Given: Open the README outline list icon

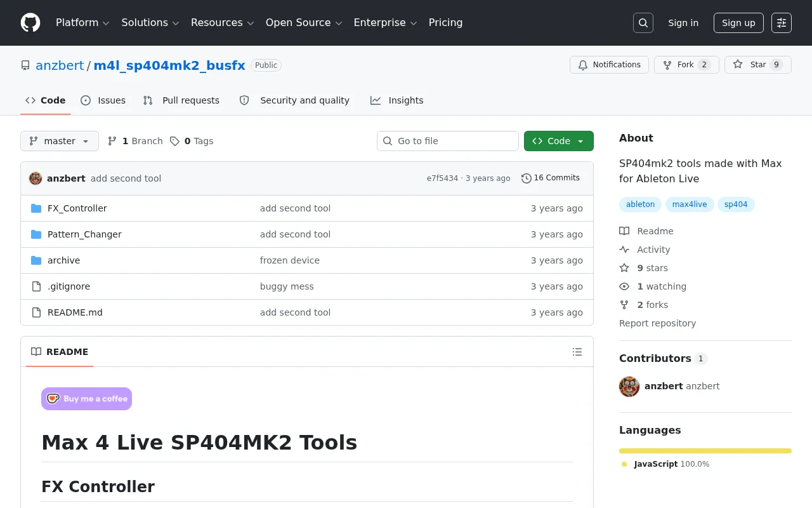Looking at the screenshot, I should 577,352.
